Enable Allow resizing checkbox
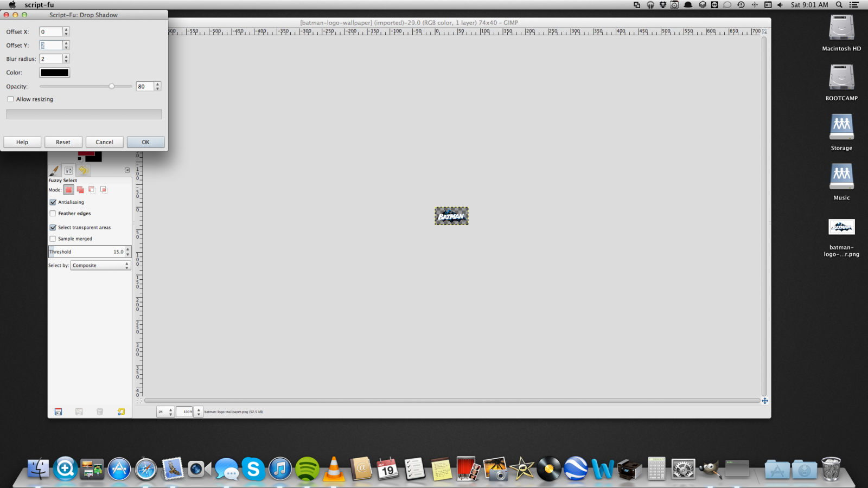This screenshot has height=488, width=868. point(11,99)
